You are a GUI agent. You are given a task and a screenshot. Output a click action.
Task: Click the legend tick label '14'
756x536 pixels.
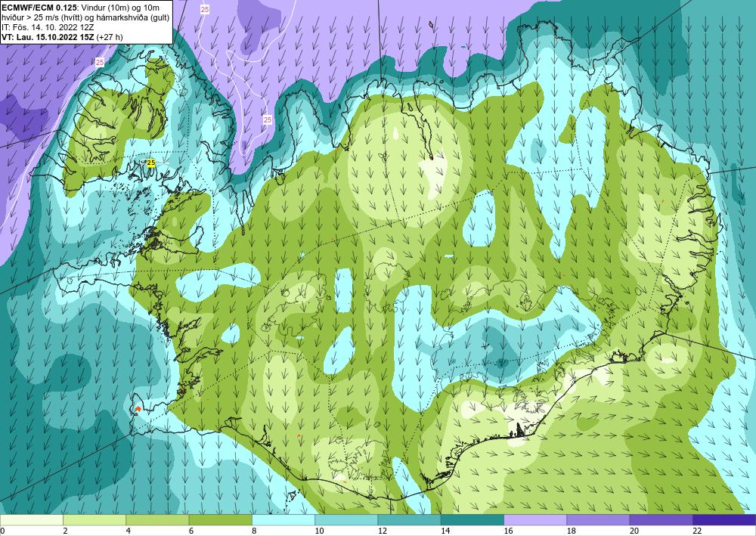(445, 531)
